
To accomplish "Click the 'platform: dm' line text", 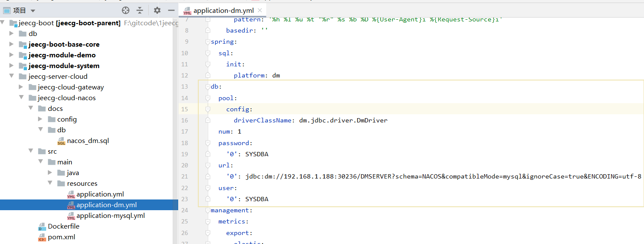I will pyautogui.click(x=257, y=75).
